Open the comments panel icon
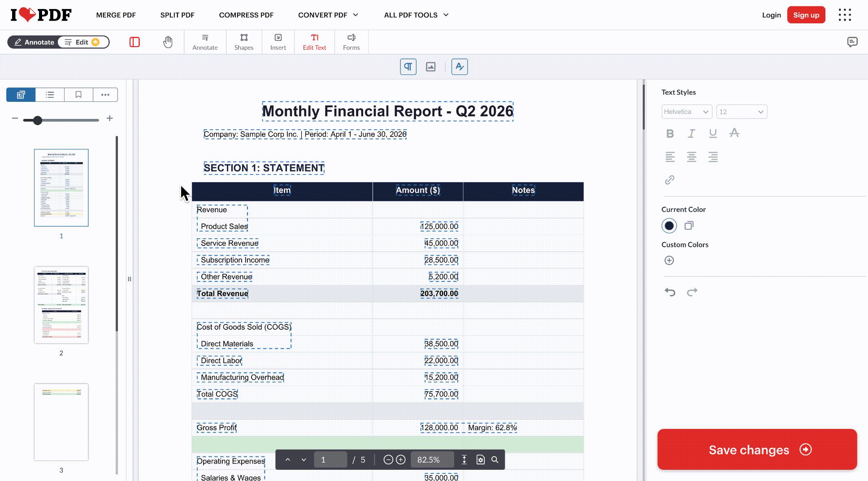868x481 pixels. tap(852, 42)
